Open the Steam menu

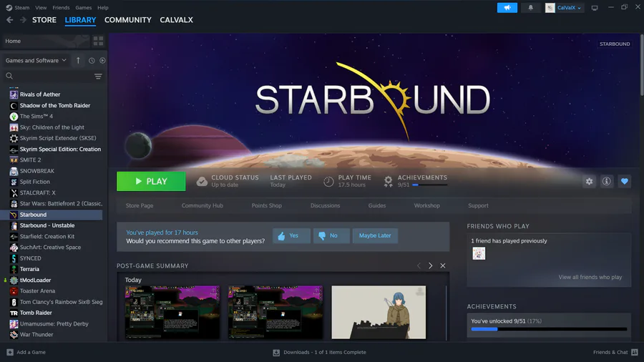click(21, 7)
